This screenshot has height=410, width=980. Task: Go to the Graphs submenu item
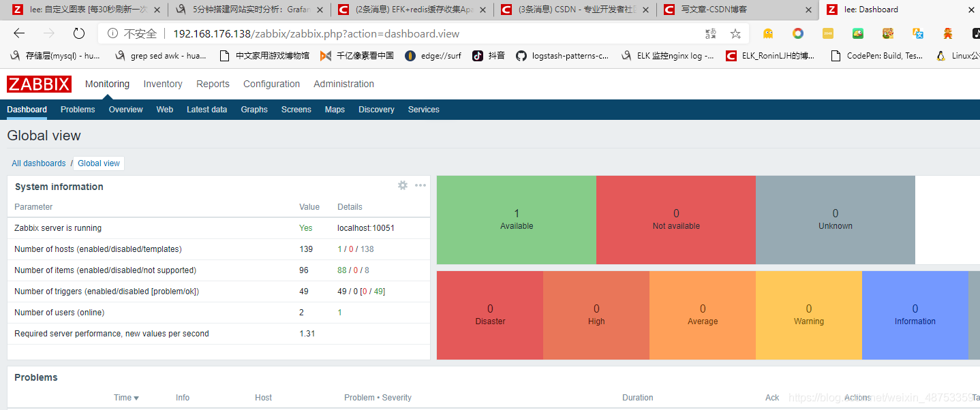(254, 110)
